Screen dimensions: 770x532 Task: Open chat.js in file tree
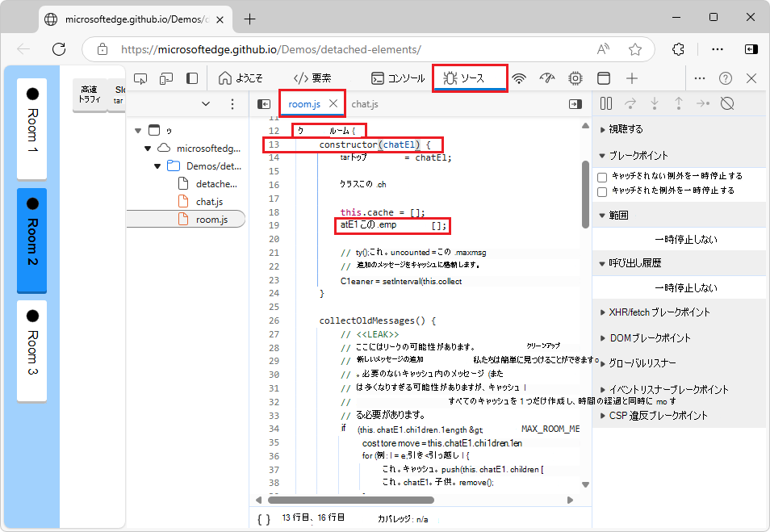click(200, 201)
